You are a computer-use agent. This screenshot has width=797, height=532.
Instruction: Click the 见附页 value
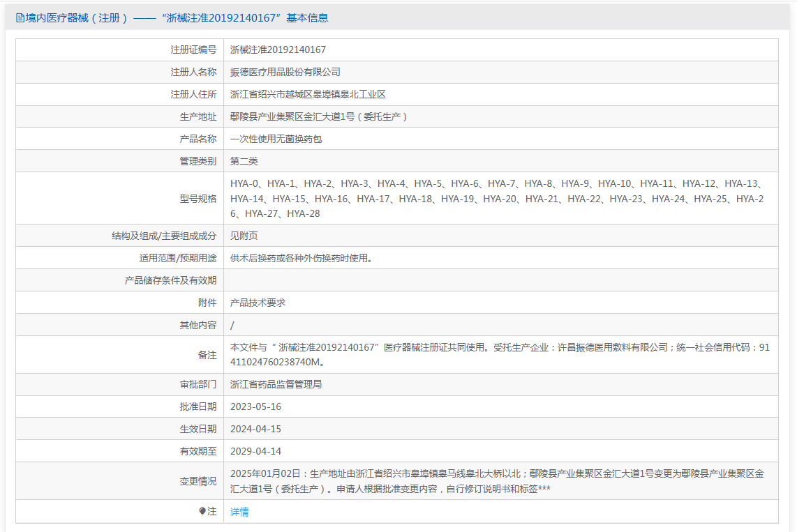pyautogui.click(x=244, y=236)
